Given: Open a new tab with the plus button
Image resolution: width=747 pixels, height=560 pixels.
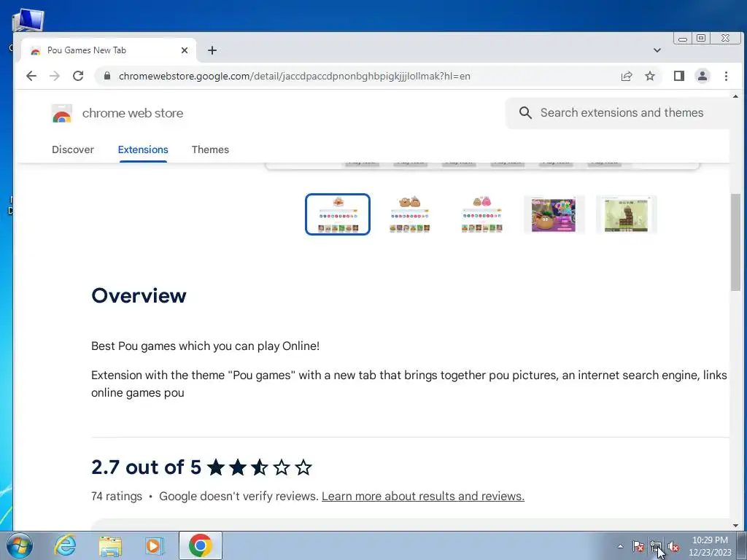Looking at the screenshot, I should (x=212, y=50).
